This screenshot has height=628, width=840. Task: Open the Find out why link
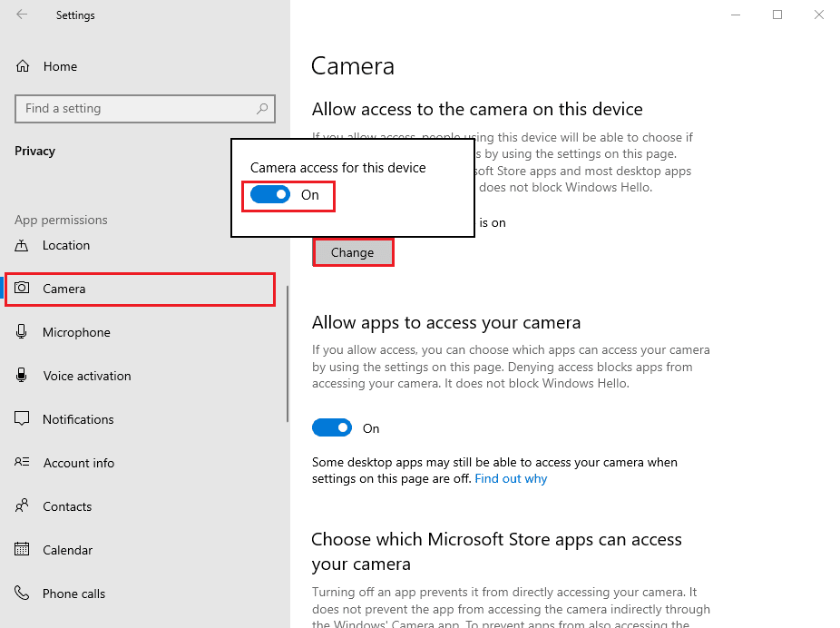point(511,478)
